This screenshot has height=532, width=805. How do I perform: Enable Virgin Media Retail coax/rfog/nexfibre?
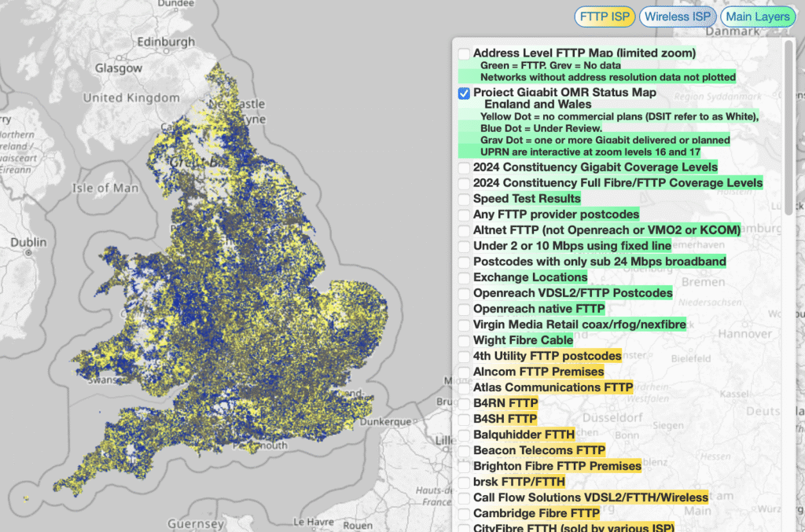(463, 324)
